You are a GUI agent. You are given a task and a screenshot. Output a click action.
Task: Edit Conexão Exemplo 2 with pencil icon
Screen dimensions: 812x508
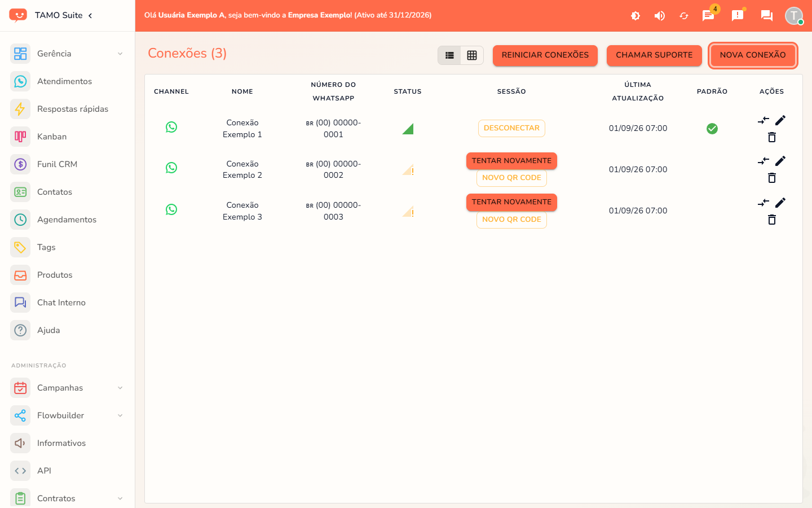780,161
